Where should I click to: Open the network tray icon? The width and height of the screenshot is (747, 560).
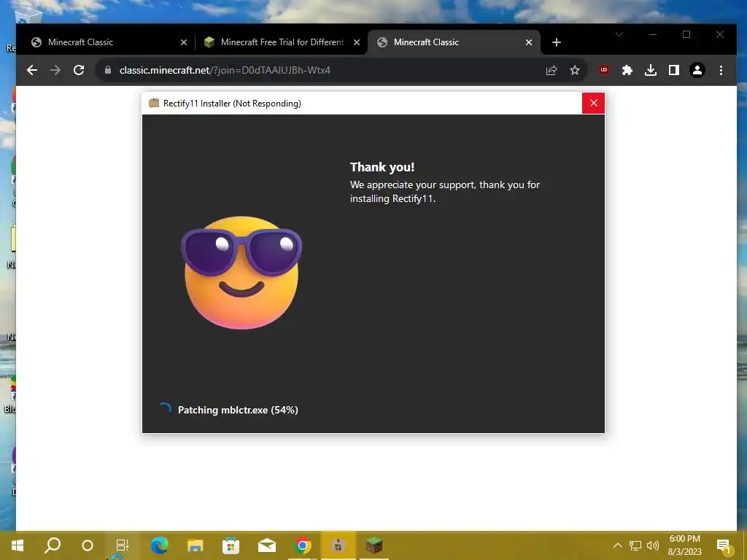tap(635, 545)
